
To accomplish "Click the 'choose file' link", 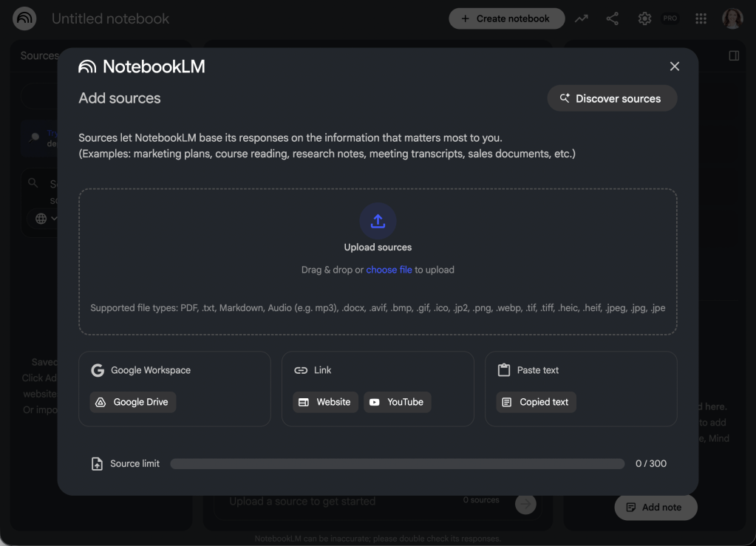I will tap(389, 270).
